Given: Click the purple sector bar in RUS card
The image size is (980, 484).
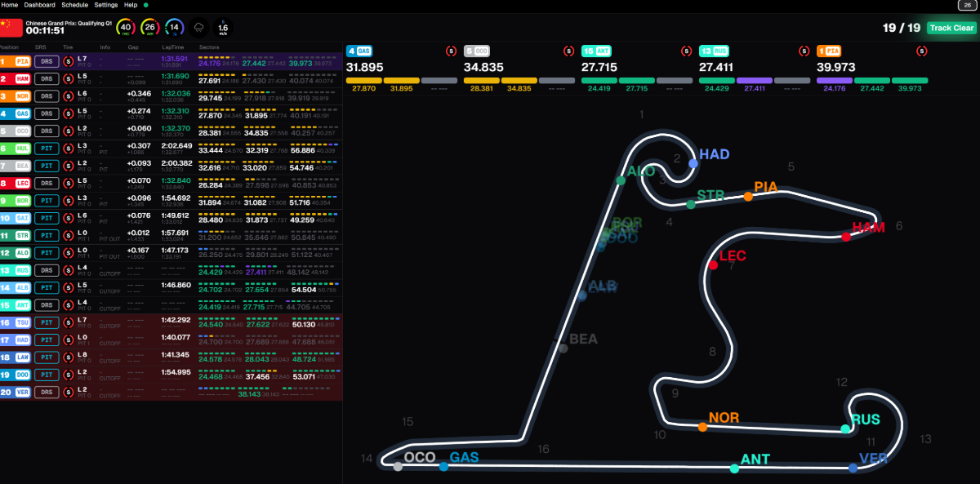Looking at the screenshot, I should click(754, 81).
